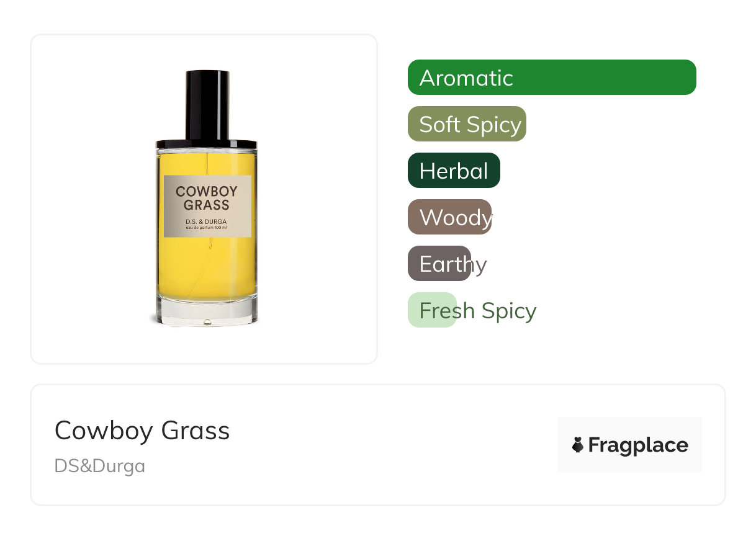The width and height of the screenshot is (756, 536).
Task: Click the yellow perfume liquid in the bottle
Action: [206, 267]
